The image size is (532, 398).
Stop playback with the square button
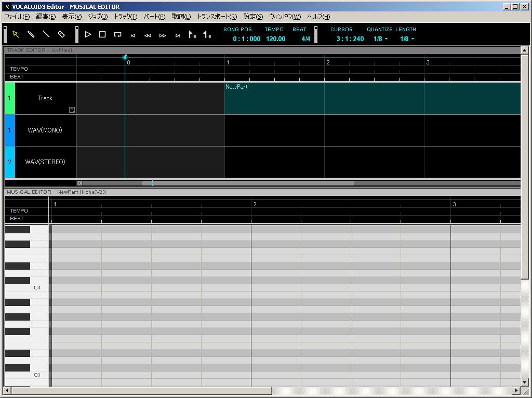(x=102, y=34)
